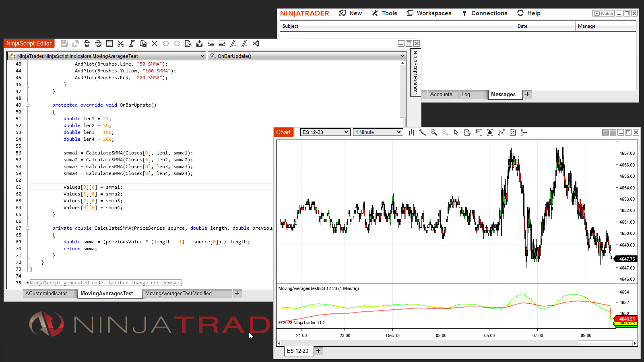
Task: Click the chart horizontal scrollbar
Action: pos(456,343)
